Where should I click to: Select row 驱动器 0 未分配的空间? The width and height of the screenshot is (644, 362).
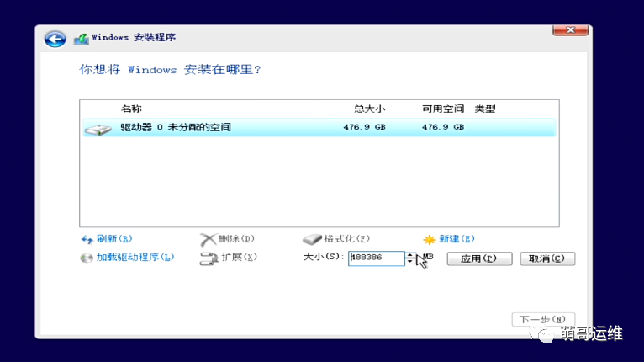pos(319,127)
